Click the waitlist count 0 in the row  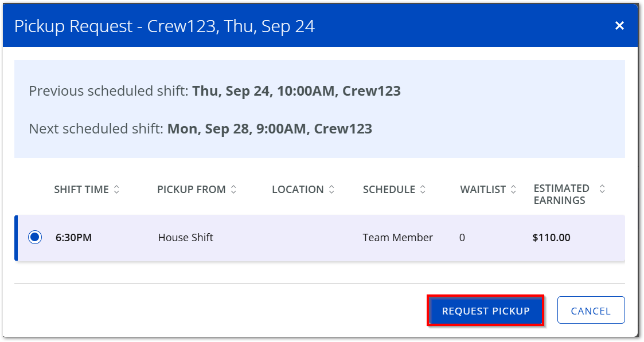pyautogui.click(x=462, y=237)
